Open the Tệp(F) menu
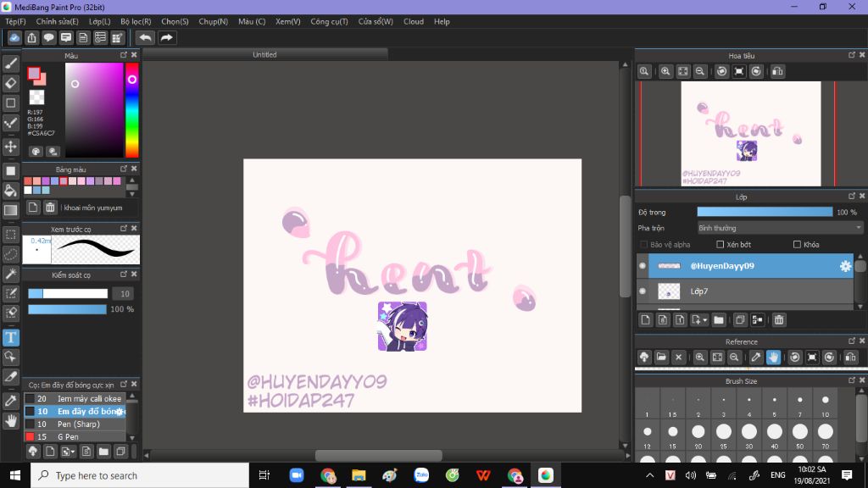Image resolution: width=868 pixels, height=488 pixels. (x=15, y=21)
